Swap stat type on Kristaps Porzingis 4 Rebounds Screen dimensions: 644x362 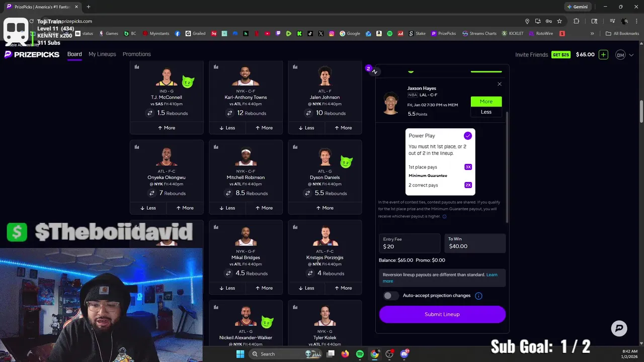click(x=310, y=273)
